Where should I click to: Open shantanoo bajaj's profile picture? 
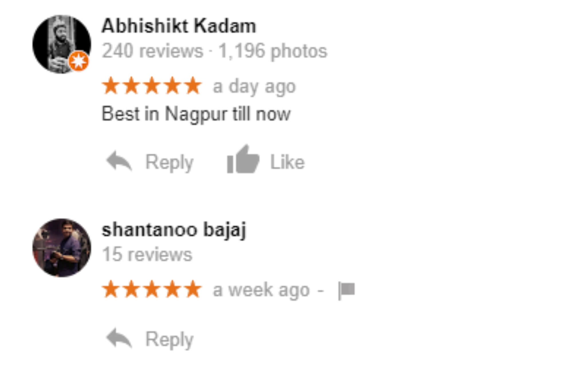[x=62, y=248]
